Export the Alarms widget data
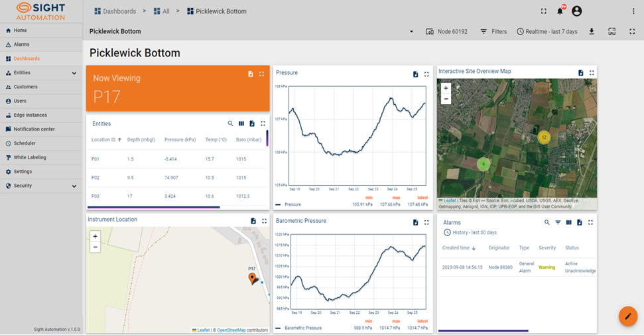The image size is (644, 335). 580,222
